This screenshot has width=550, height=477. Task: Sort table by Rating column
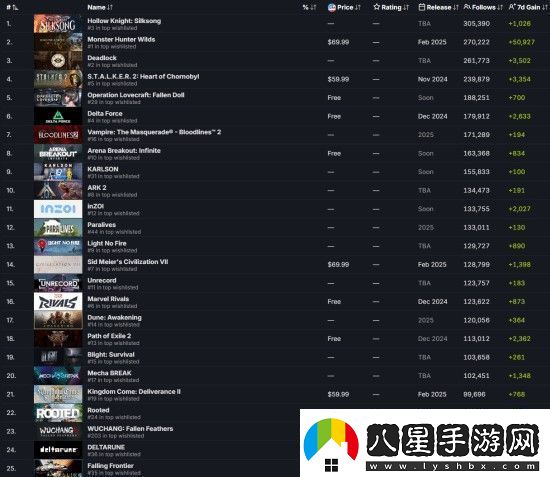point(391,7)
